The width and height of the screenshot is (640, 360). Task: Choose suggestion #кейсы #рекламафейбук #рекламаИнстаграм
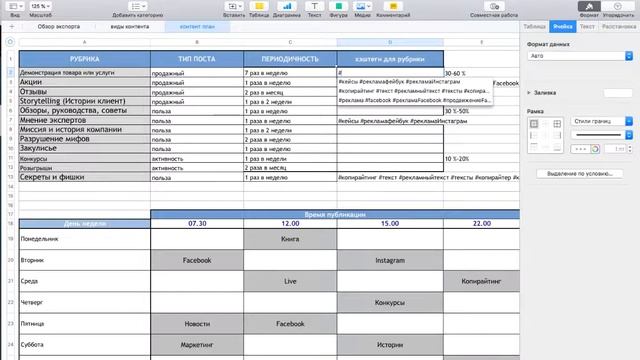[x=414, y=82]
